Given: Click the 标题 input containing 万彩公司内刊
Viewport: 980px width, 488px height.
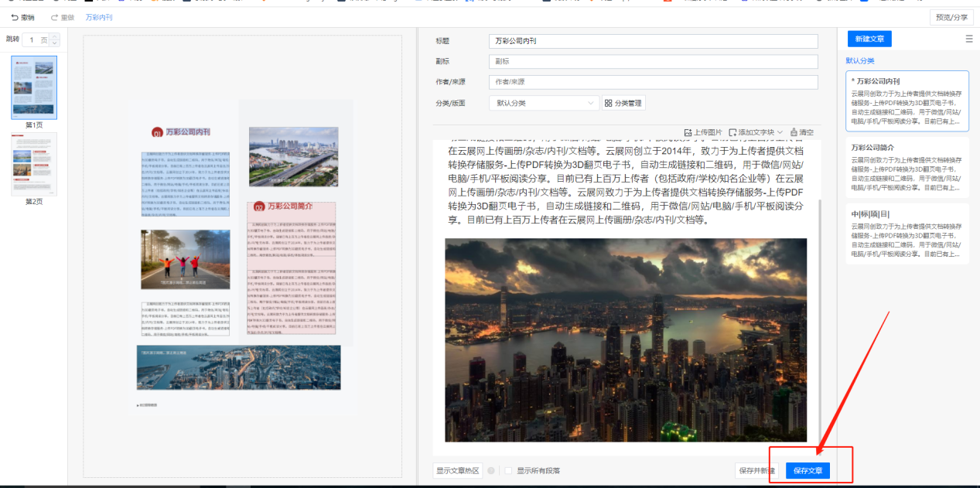Looking at the screenshot, I should pos(653,41).
